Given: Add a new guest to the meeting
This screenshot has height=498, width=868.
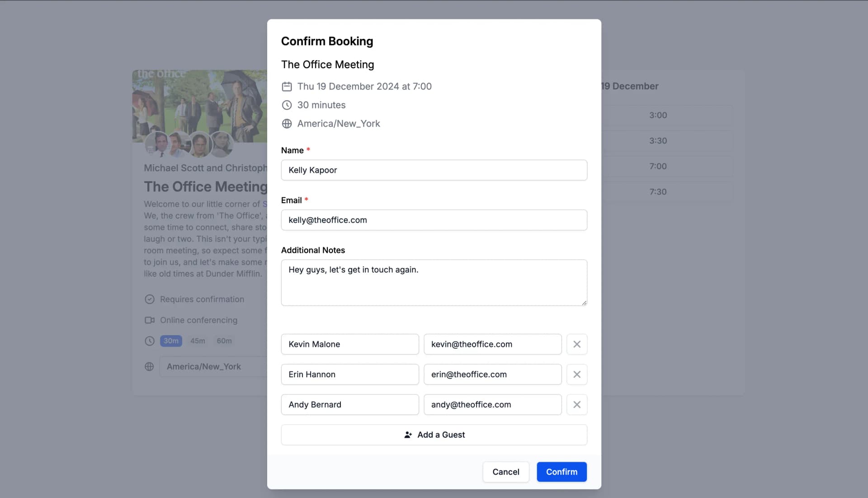Looking at the screenshot, I should (x=434, y=435).
